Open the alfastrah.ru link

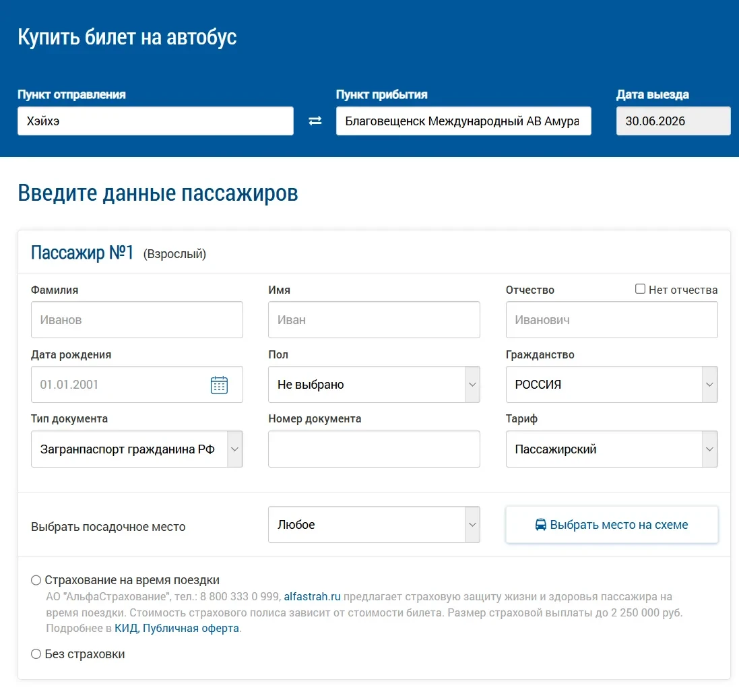[x=312, y=596]
